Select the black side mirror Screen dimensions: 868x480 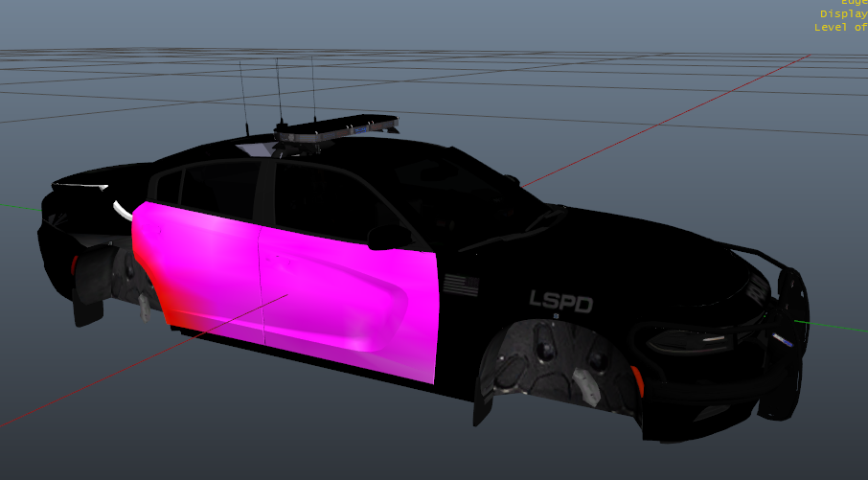(389, 237)
